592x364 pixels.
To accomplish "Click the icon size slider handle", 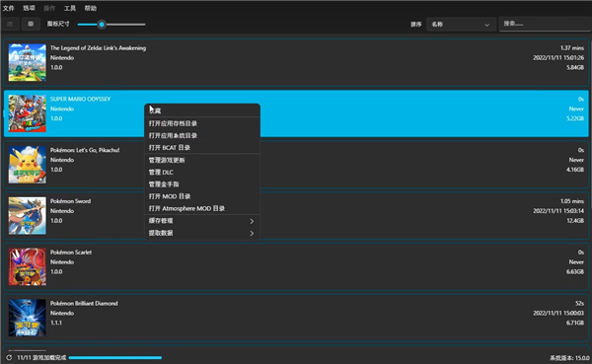I will point(102,25).
